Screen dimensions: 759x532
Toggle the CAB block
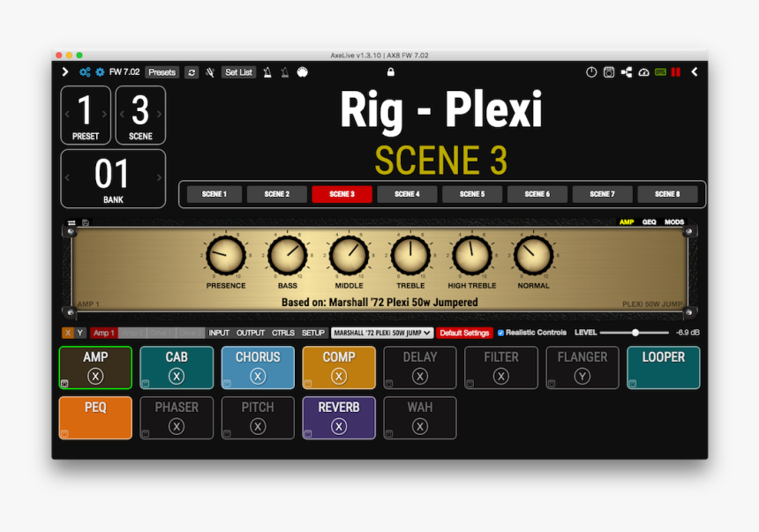tap(177, 368)
